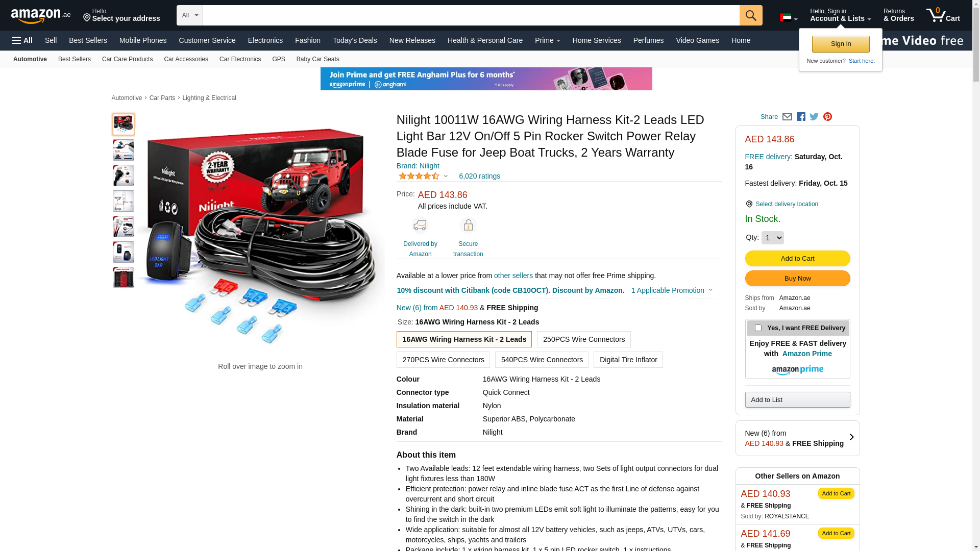Select the LED rocker switch product thumbnail

tap(124, 252)
